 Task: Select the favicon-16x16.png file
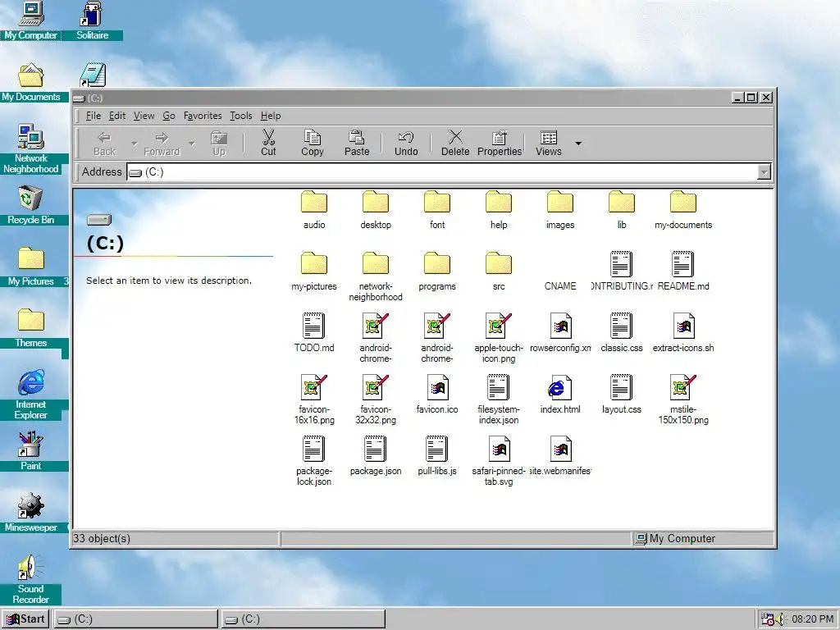point(314,399)
